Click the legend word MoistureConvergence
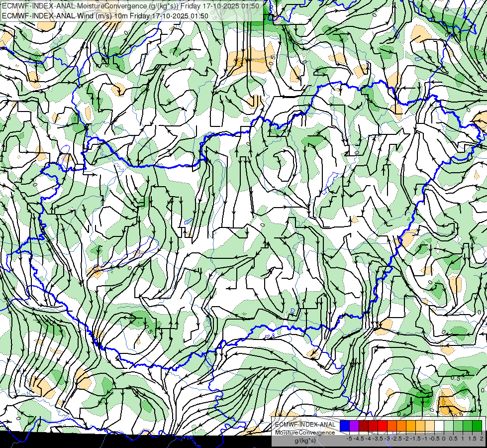 305,433
